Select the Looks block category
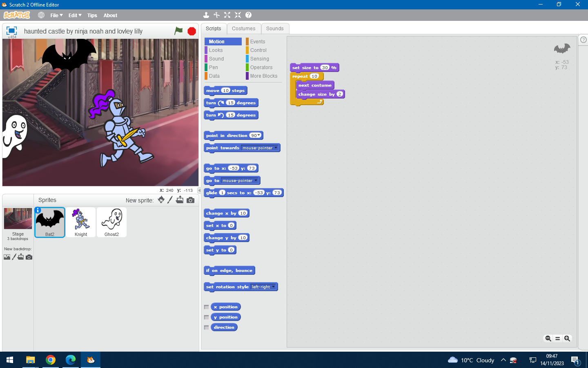This screenshot has width=588, height=368. (x=216, y=50)
